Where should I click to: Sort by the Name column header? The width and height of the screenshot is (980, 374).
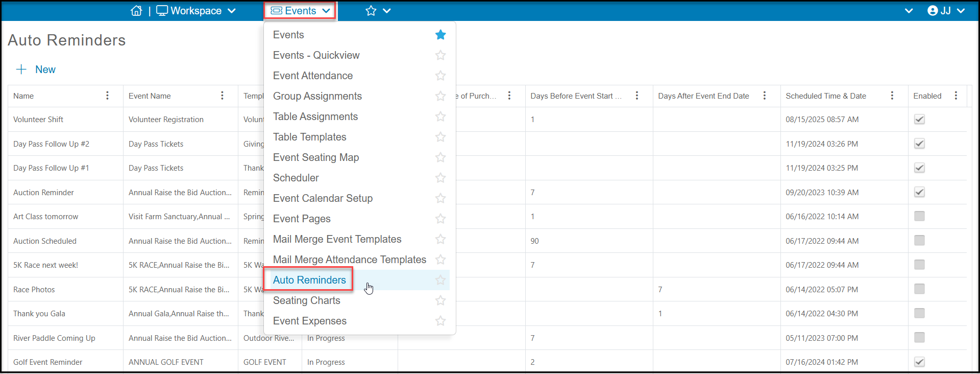23,96
